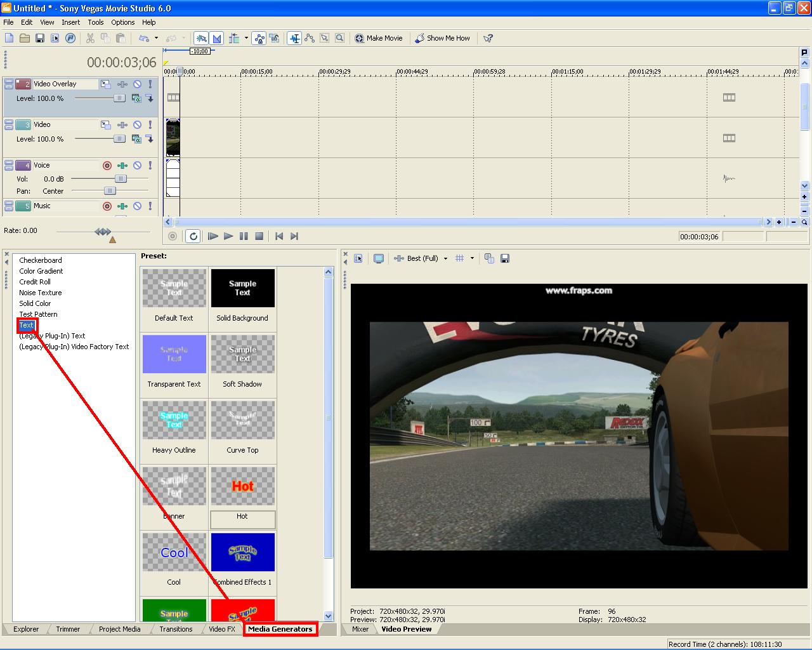This screenshot has width=812, height=650.
Task: Open the Tools menu
Action: click(96, 22)
